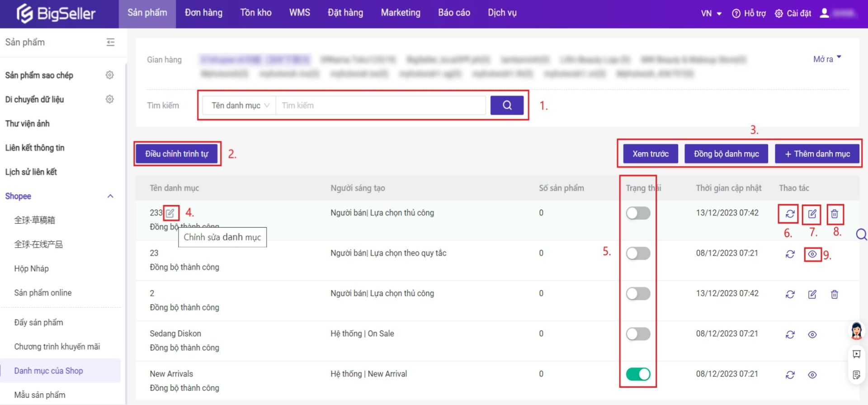868x405 pixels.
Task: Click the search magnifier button
Action: (x=507, y=105)
